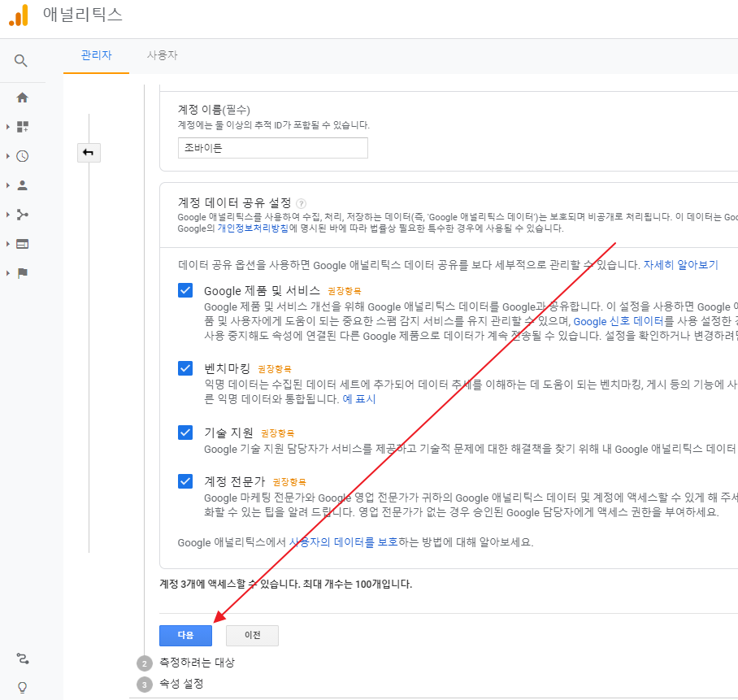
Task: Open the search icon in sidebar
Action: click(x=20, y=61)
